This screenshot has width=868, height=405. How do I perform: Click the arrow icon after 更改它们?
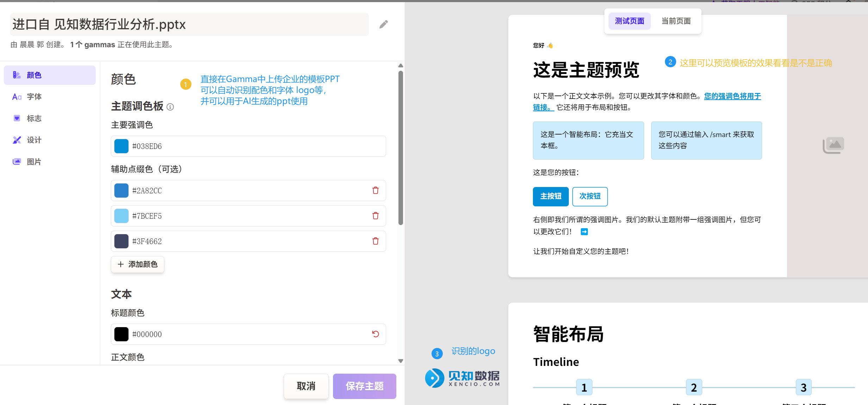584,231
